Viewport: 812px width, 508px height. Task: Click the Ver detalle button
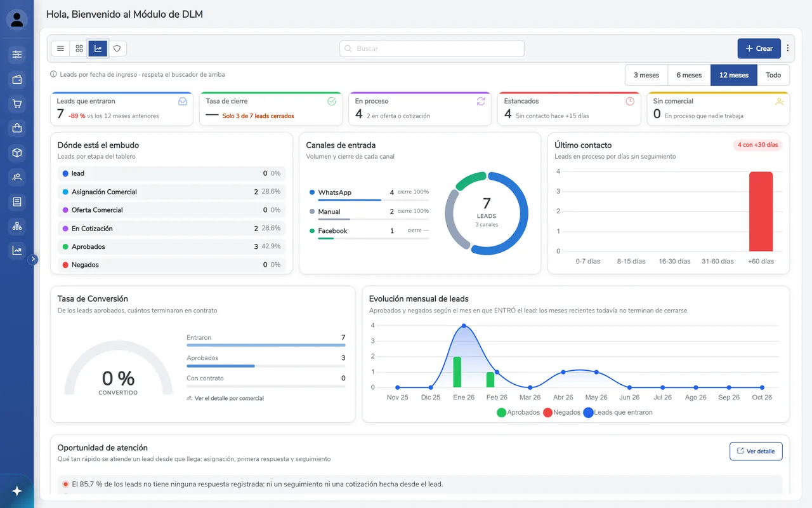[756, 451]
